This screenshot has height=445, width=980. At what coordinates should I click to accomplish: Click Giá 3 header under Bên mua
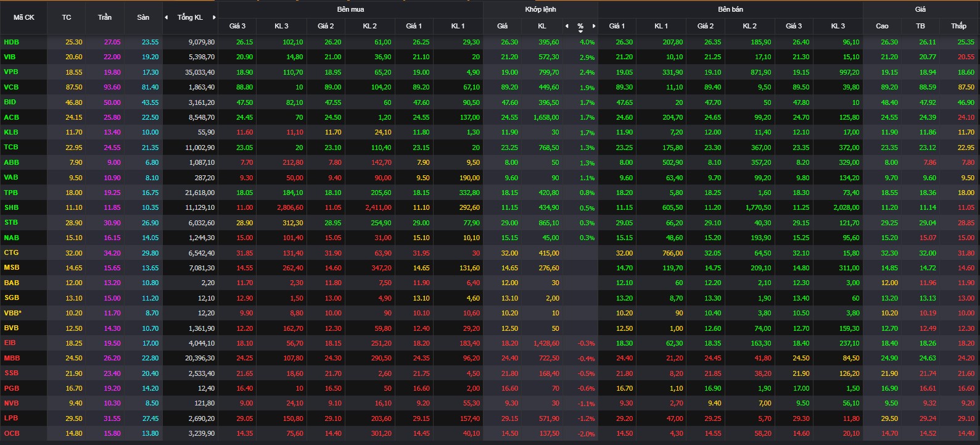(x=237, y=26)
